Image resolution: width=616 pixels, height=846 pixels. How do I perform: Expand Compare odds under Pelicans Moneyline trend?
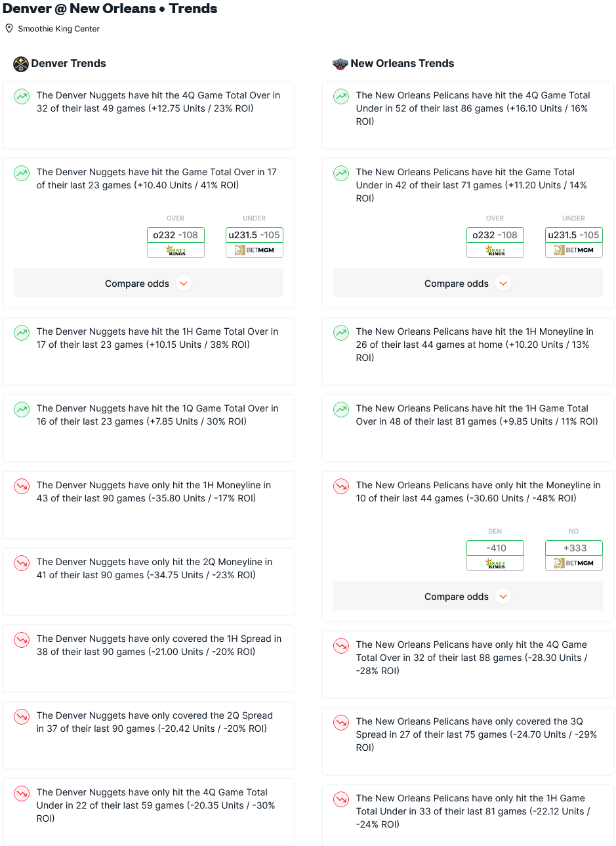468,597
